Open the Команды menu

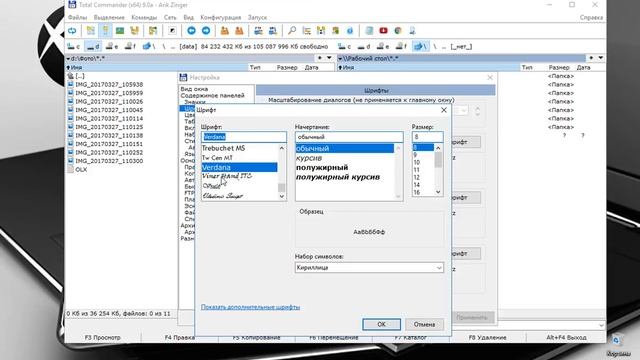click(x=144, y=18)
